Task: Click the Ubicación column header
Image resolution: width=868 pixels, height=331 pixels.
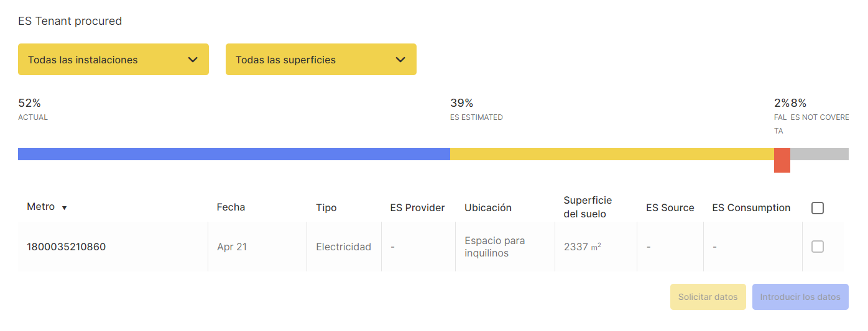Action: coord(487,207)
